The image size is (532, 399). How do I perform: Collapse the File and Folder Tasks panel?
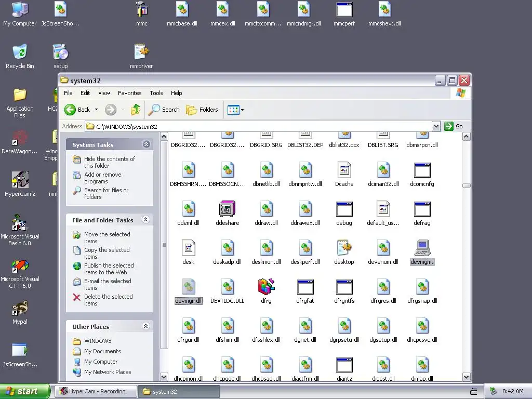coord(146,220)
